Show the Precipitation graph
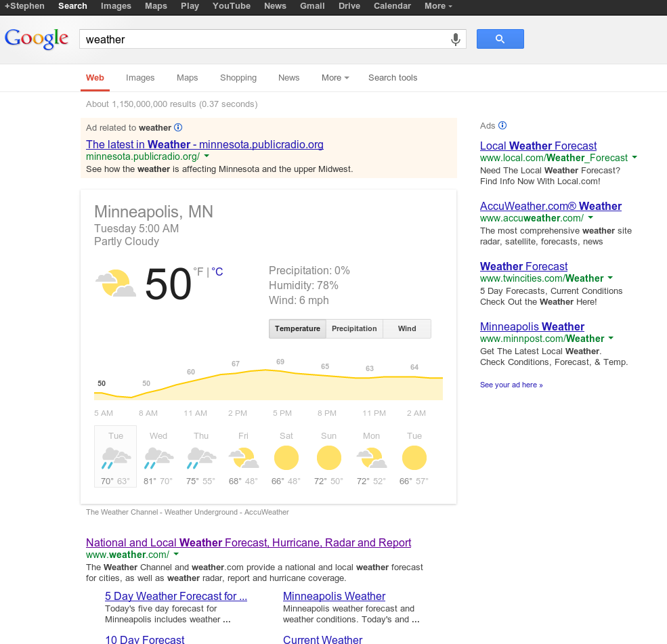 coord(354,329)
